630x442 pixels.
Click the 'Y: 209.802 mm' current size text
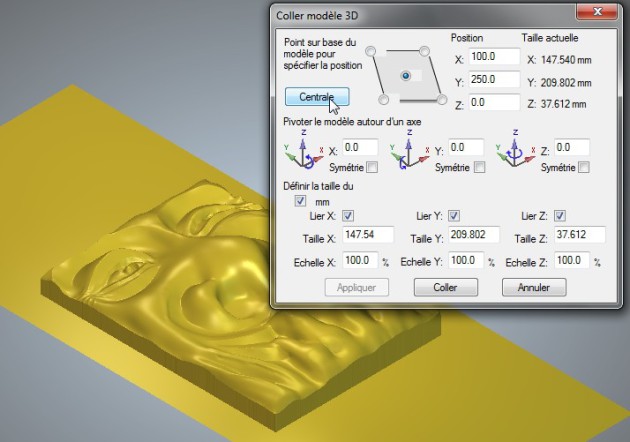pyautogui.click(x=559, y=83)
